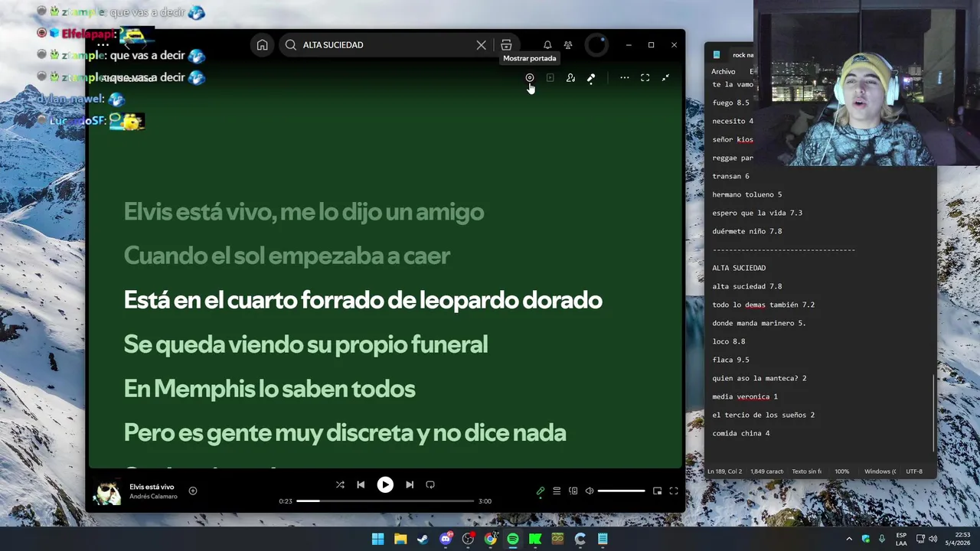
Task: Open the play queue icon
Action: click(x=557, y=491)
